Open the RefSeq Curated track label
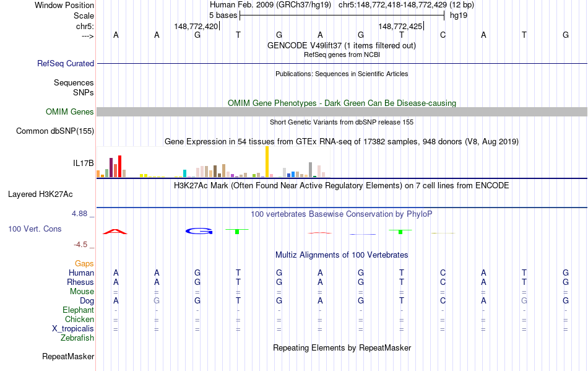This screenshot has width=588, height=371. [x=65, y=63]
